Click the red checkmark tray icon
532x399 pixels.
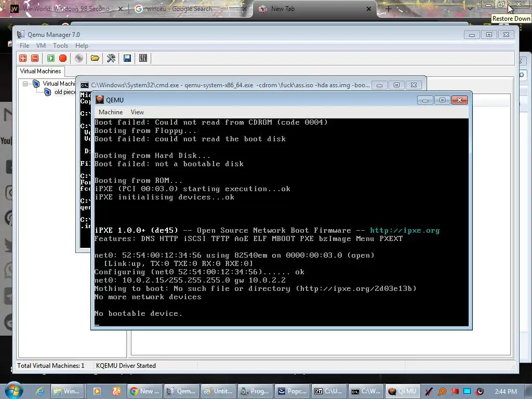coord(429,392)
